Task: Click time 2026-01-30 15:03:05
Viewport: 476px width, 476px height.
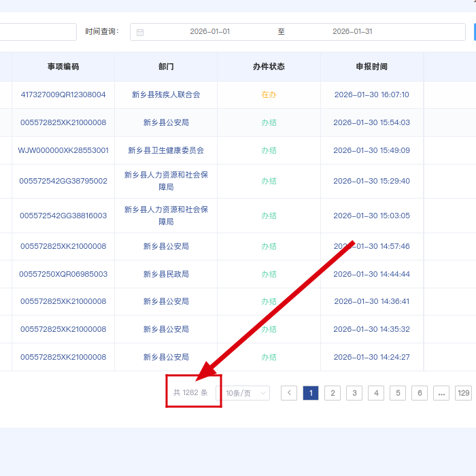Action: pos(372,216)
